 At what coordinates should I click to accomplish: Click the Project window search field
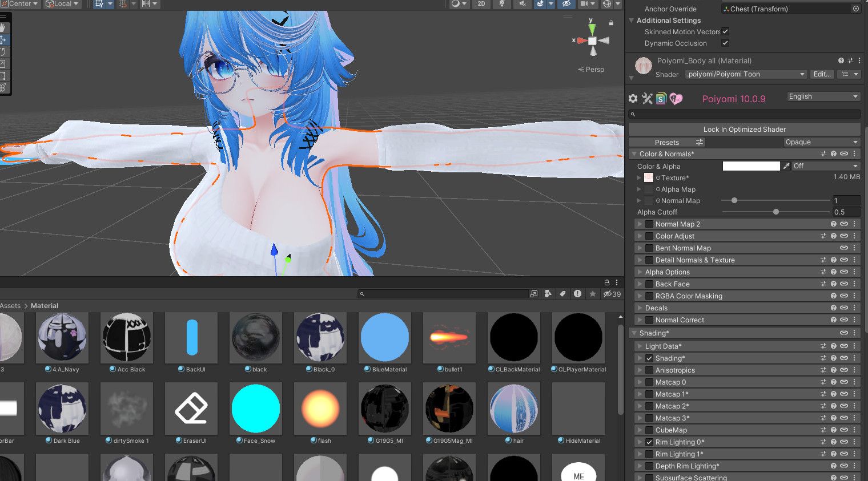(444, 294)
